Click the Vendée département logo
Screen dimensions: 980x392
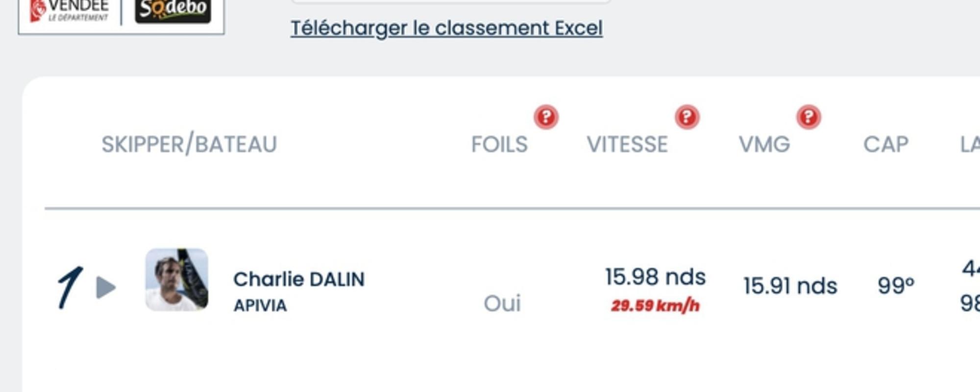[x=69, y=11]
